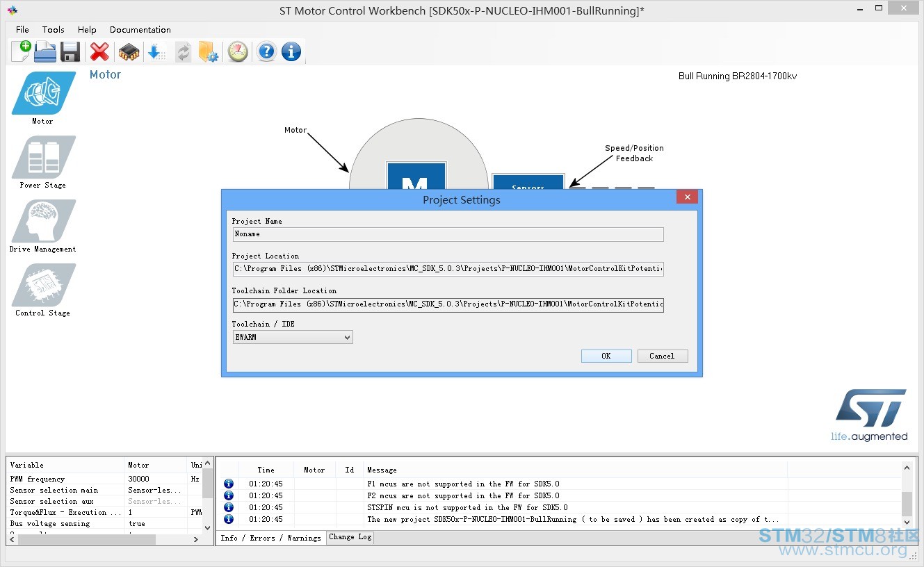Click the blue M motor block in diagram
Image resolution: width=924 pixels, height=567 pixels.
[x=416, y=176]
